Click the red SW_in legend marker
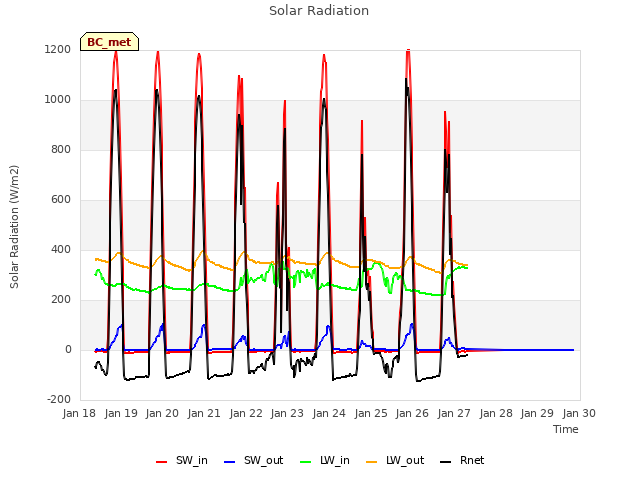This screenshot has width=640, height=480. coord(162,462)
